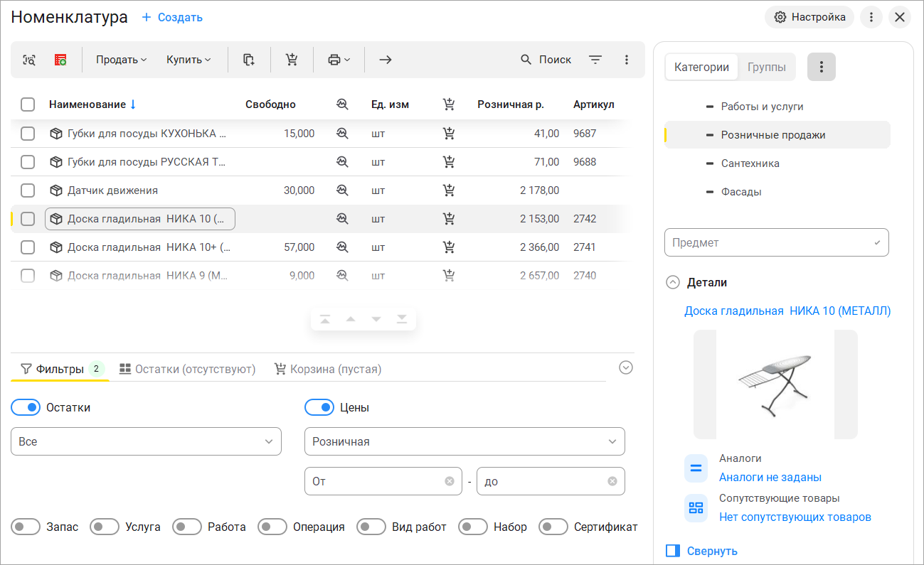Click the red table add icon
Screen dimensions: 924x565
click(x=60, y=60)
